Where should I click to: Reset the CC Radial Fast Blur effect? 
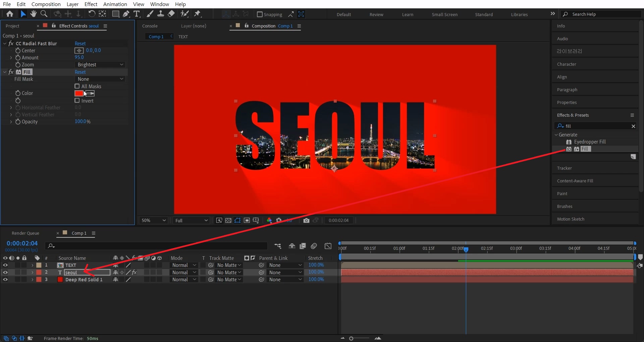pyautogui.click(x=80, y=44)
